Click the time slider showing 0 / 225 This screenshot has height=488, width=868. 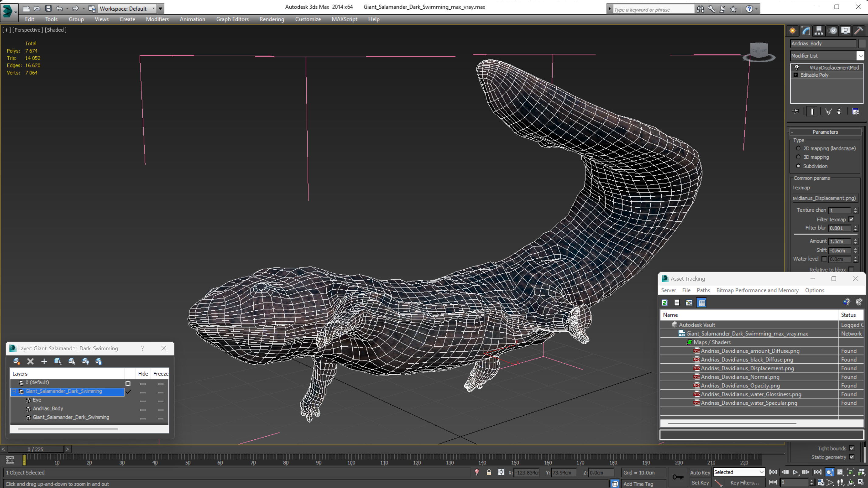[x=35, y=449]
